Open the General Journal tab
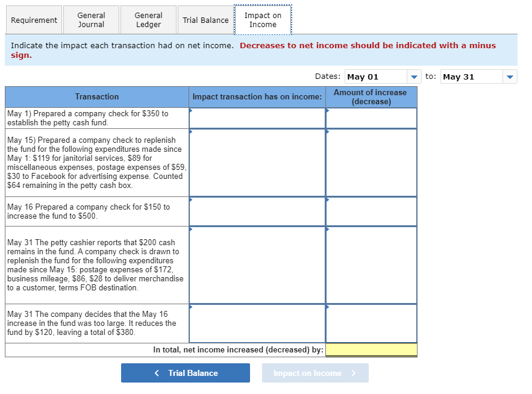Viewport: 532px width, 394px height. pos(91,19)
